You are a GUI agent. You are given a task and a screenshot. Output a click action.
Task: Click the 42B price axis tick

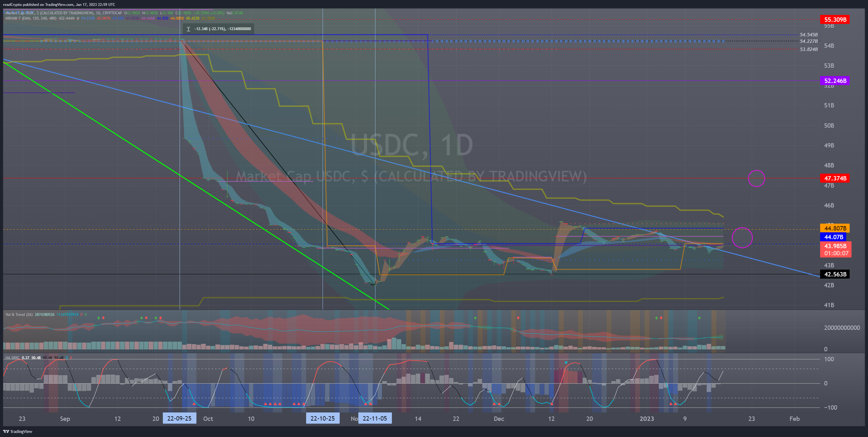(829, 285)
